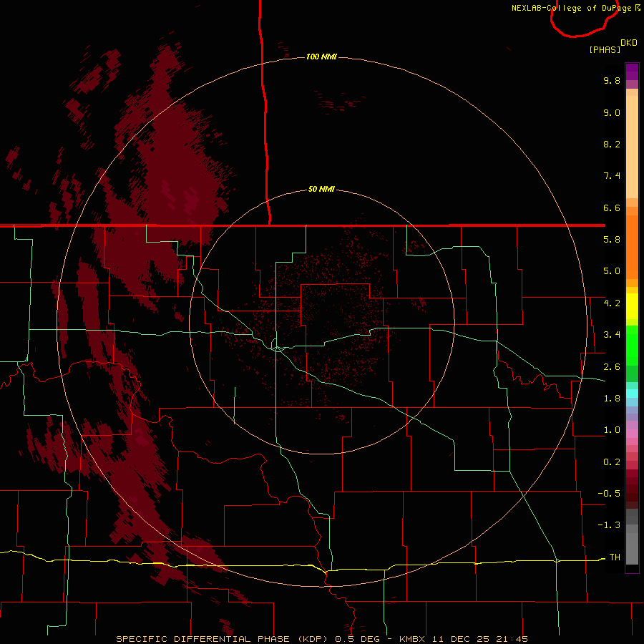Click the -1.3 value on the color scale
The image size is (644, 644).
tap(609, 525)
